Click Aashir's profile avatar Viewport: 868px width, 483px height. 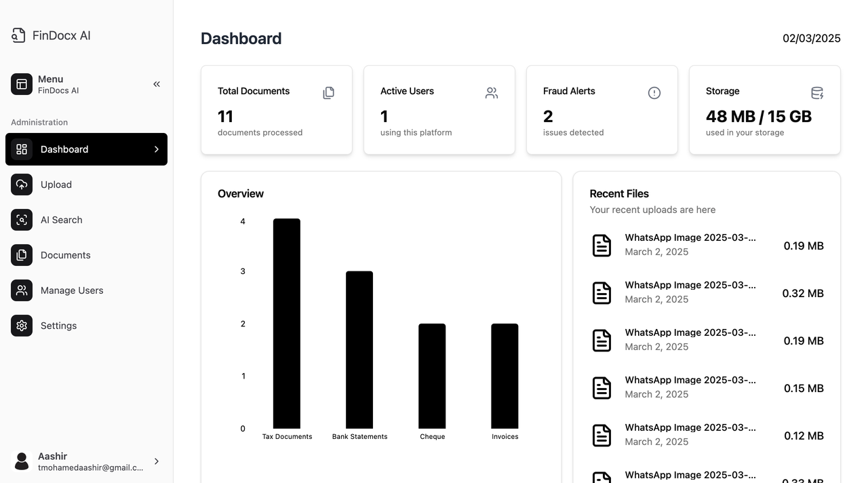[22, 461]
